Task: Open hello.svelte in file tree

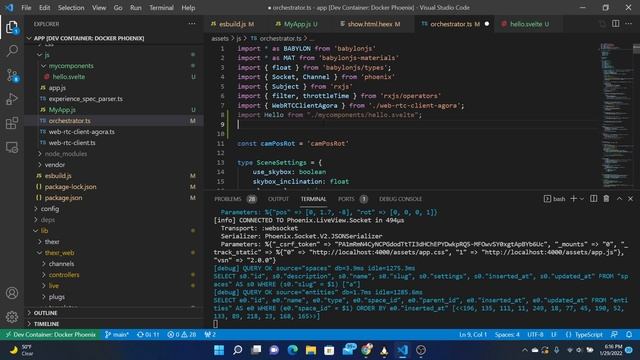Action: tap(69, 77)
